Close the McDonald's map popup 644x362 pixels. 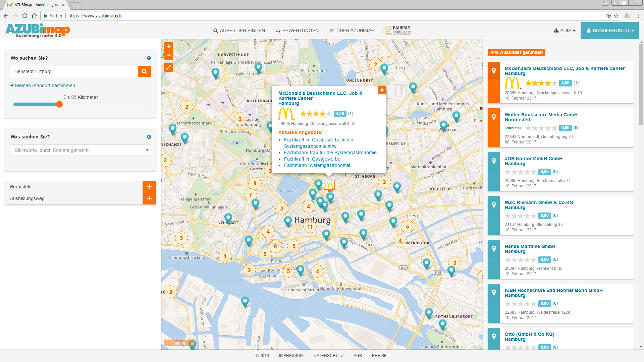[382, 90]
